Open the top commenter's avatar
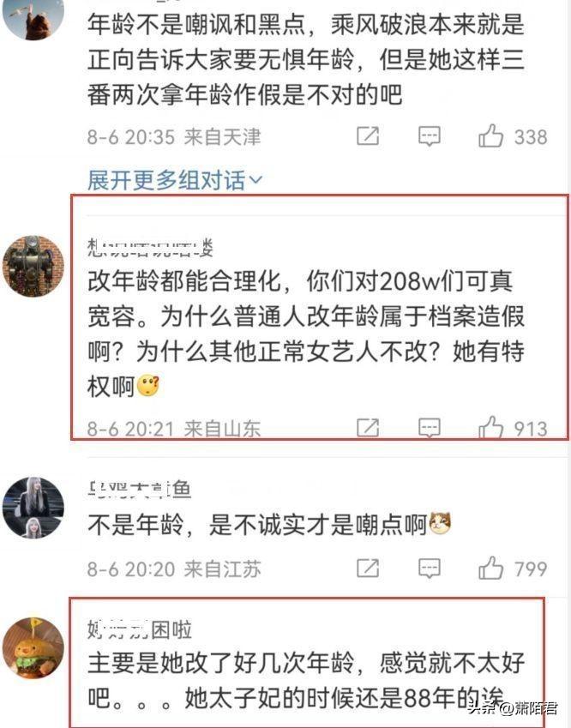 (33, 19)
